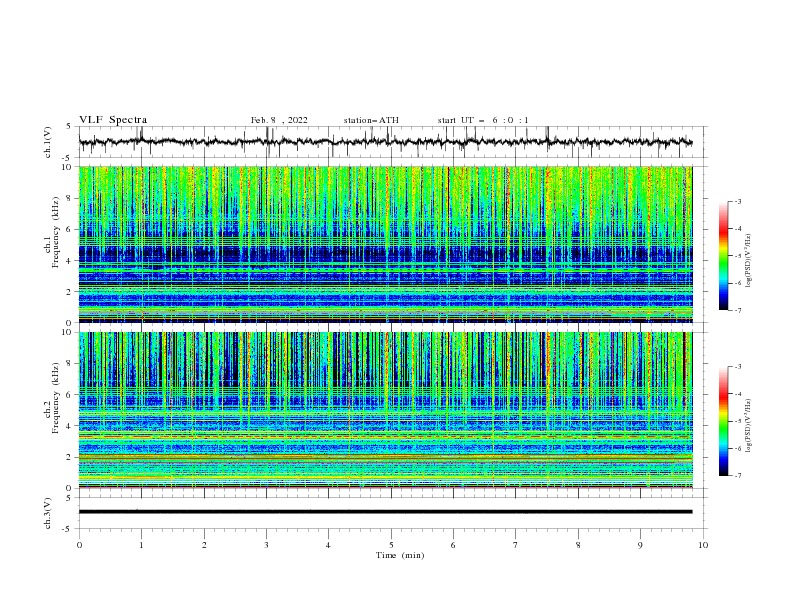The width and height of the screenshot is (792, 612).
Task: Click the "ch.1(V)" waveform axis label
Action: (x=48, y=142)
